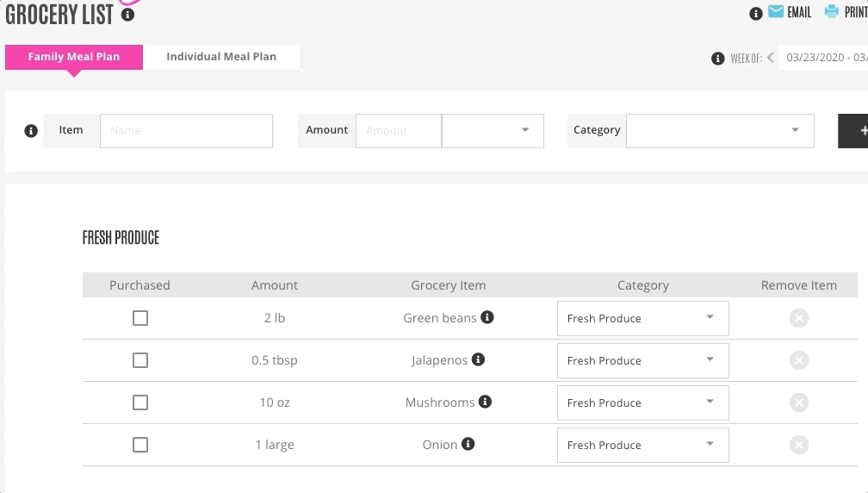Image resolution: width=868 pixels, height=493 pixels.
Task: Select the Family Meal Plan tab
Action: [74, 57]
